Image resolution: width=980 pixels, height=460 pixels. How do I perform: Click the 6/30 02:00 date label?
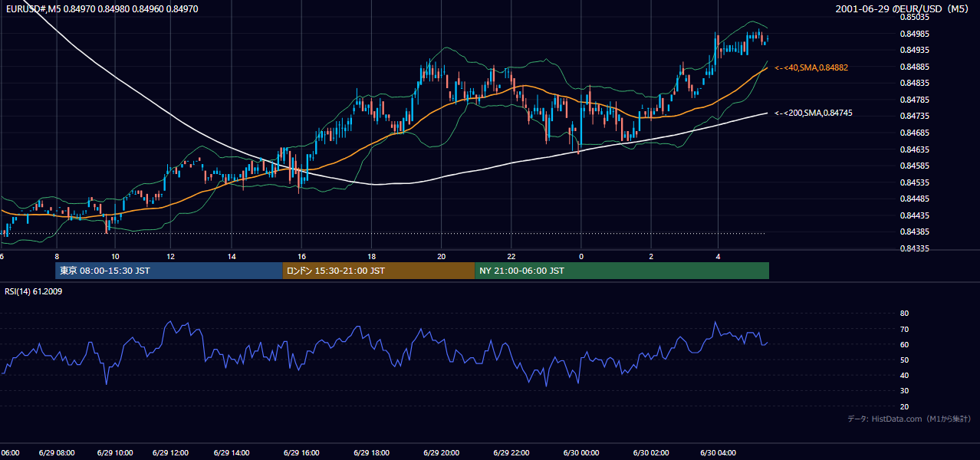[x=650, y=452]
